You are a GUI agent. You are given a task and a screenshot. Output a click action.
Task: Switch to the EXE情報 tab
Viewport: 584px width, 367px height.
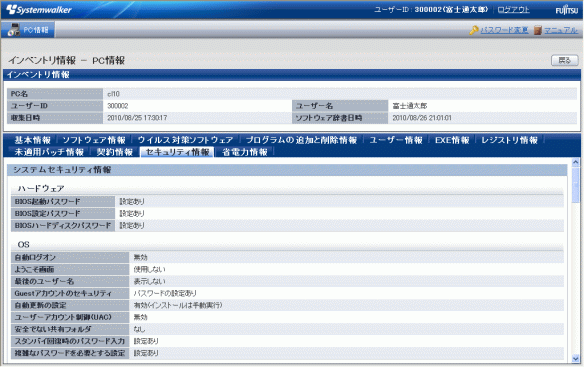coord(452,140)
